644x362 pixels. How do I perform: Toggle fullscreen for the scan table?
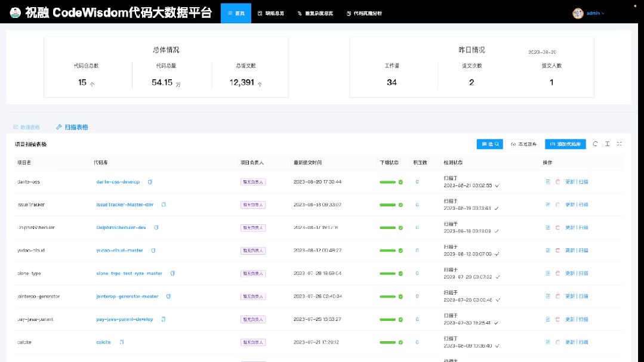pyautogui.click(x=619, y=144)
